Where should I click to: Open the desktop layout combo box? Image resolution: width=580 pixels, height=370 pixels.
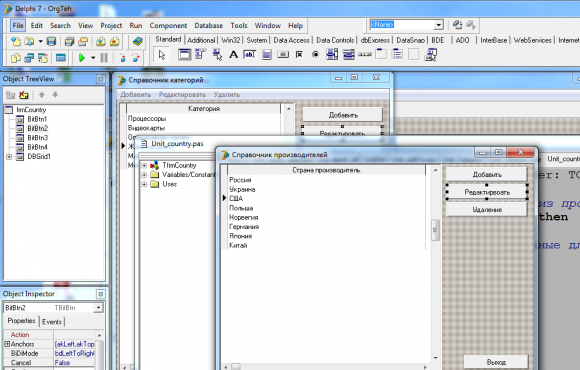(439, 25)
